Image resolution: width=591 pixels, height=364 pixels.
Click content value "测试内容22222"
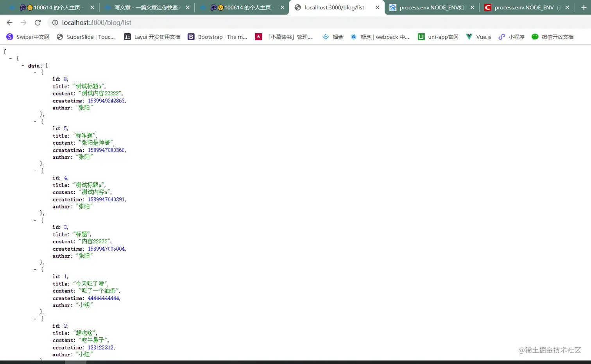(x=100, y=93)
